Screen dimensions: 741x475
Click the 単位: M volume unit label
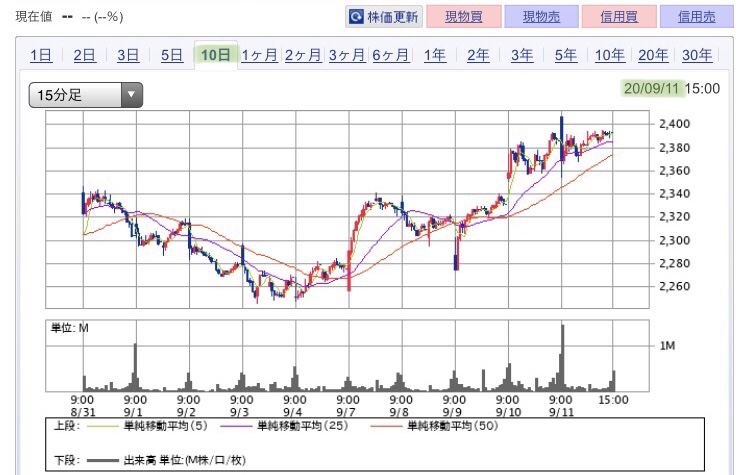tap(69, 328)
